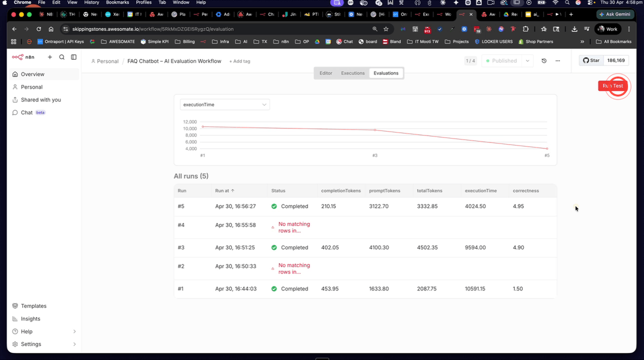Open the LOOKER USERS bookmark
644x360 pixels.
click(494, 41)
